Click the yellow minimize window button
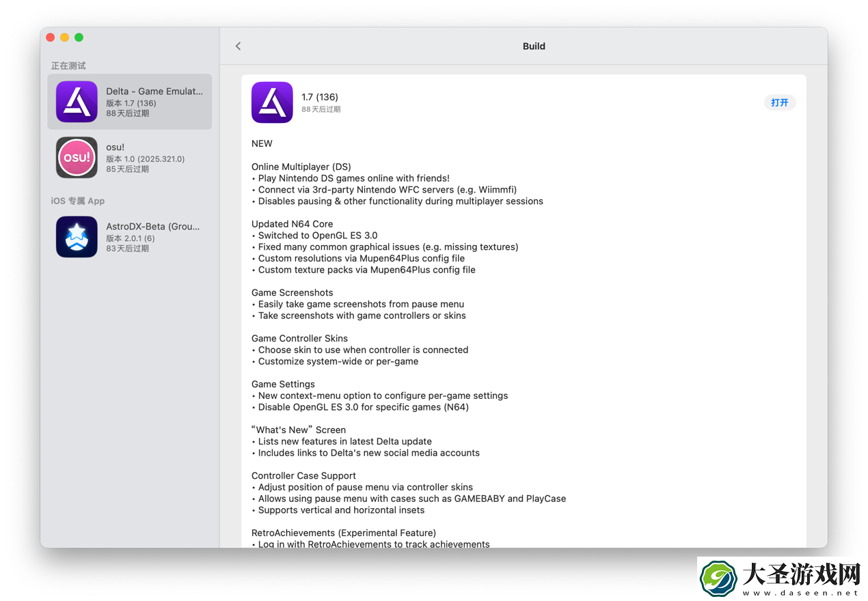The width and height of the screenshot is (868, 601). pyautogui.click(x=65, y=38)
